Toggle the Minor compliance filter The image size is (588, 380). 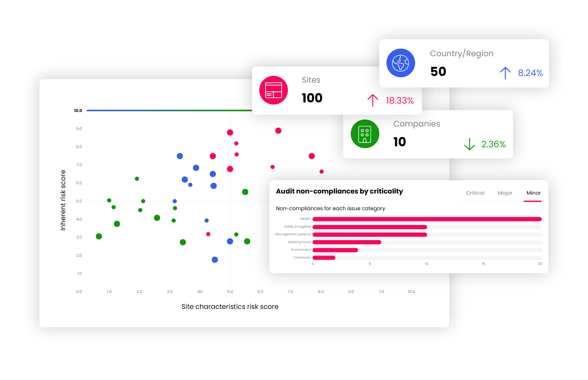(x=532, y=194)
